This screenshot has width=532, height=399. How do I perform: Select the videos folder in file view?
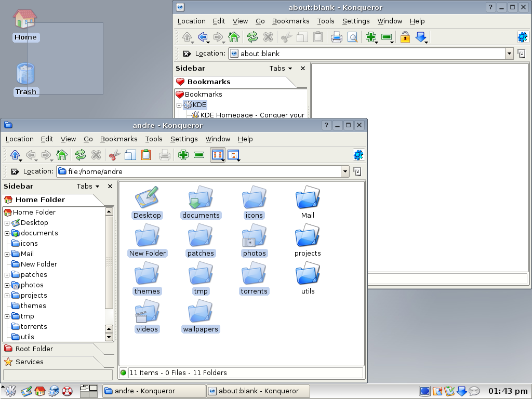(147, 316)
